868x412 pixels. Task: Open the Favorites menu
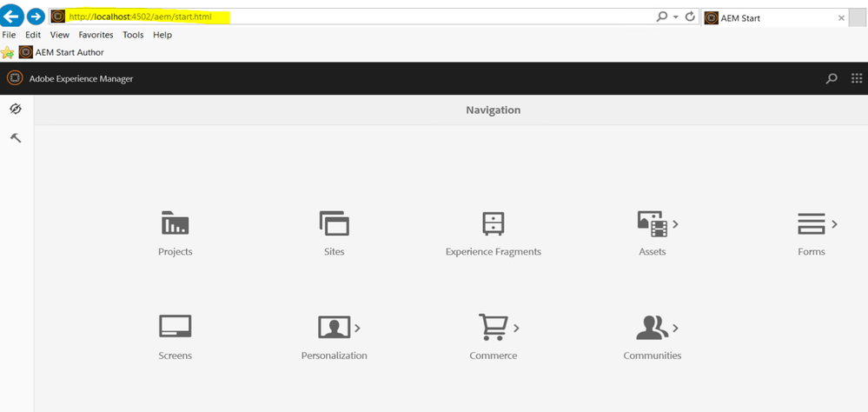[x=96, y=35]
